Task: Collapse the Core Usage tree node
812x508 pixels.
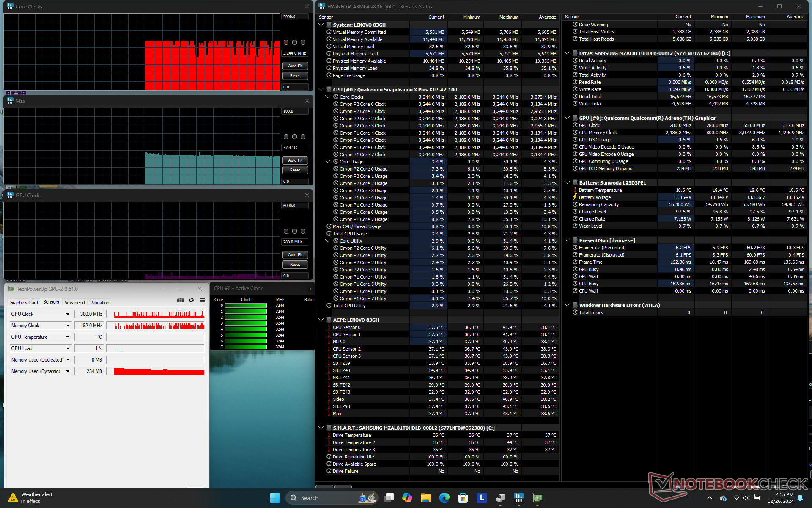Action: [x=328, y=162]
